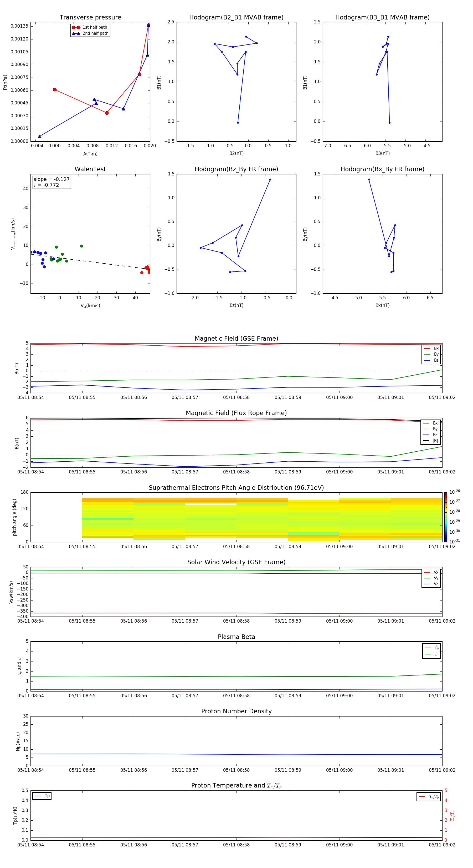
Task: Click the red circle point at A = 0.000
Action: coord(55,90)
